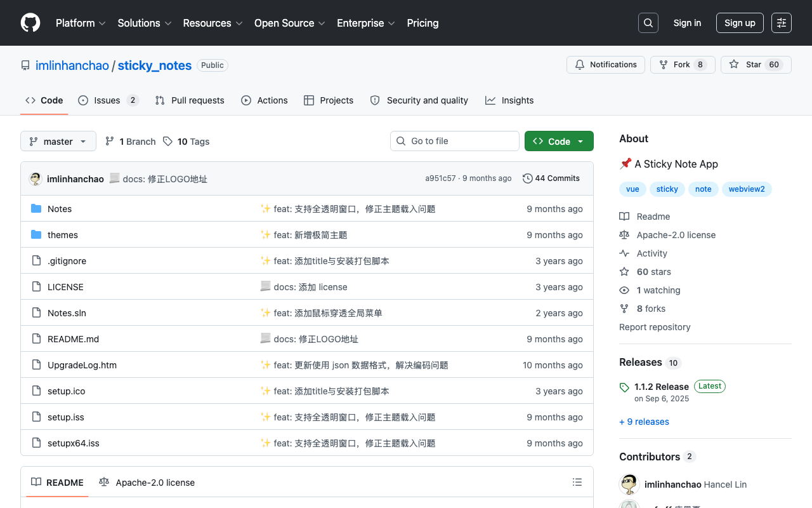Open the setupx64.iss file

pos(74,443)
